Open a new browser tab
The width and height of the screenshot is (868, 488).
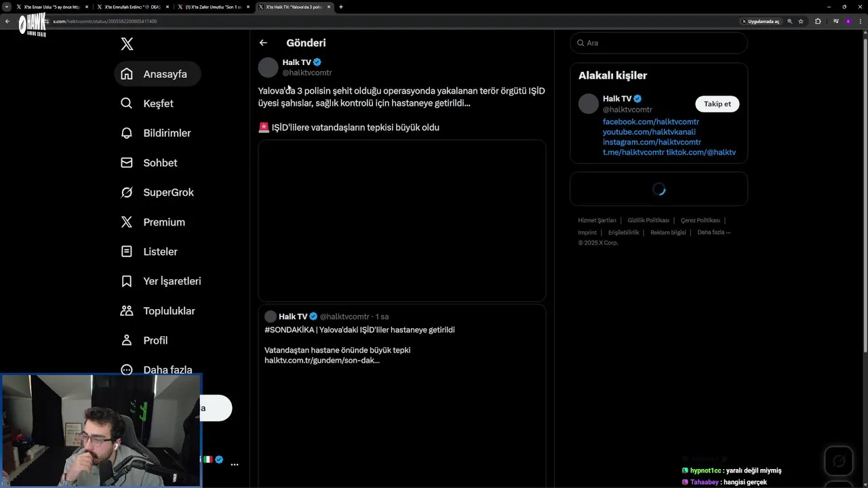pyautogui.click(x=341, y=7)
